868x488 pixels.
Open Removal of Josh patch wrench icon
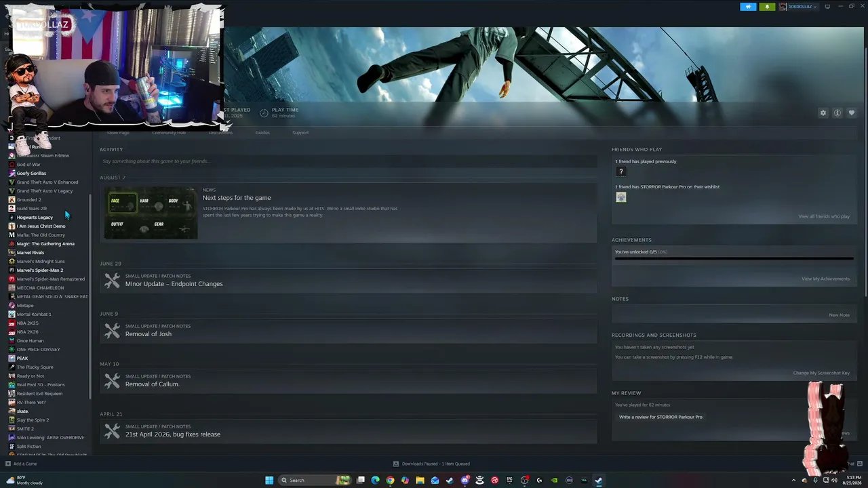coord(113,331)
